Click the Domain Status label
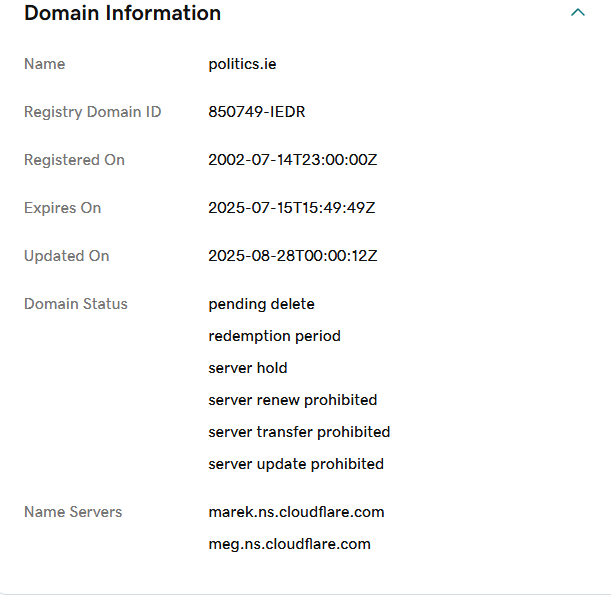The height and width of the screenshot is (595, 611). pyautogui.click(x=76, y=304)
